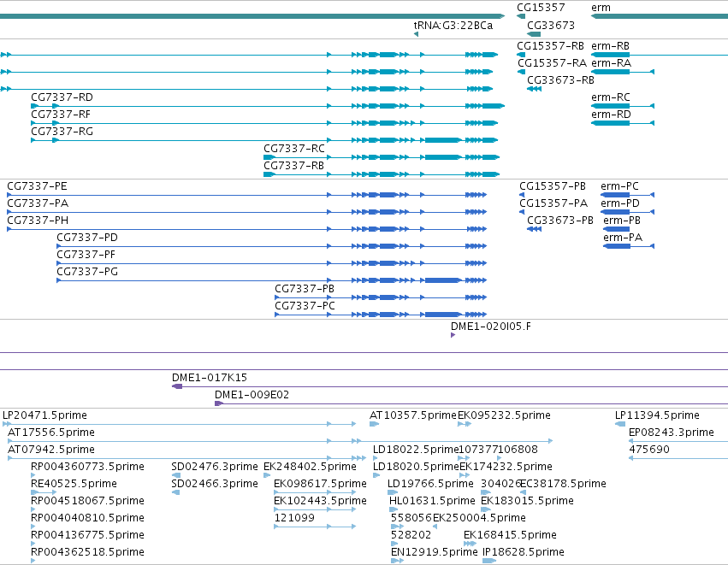Image resolution: width=728 pixels, height=565 pixels.
Task: Select transcript CG7337-RB
Action: click(x=293, y=166)
